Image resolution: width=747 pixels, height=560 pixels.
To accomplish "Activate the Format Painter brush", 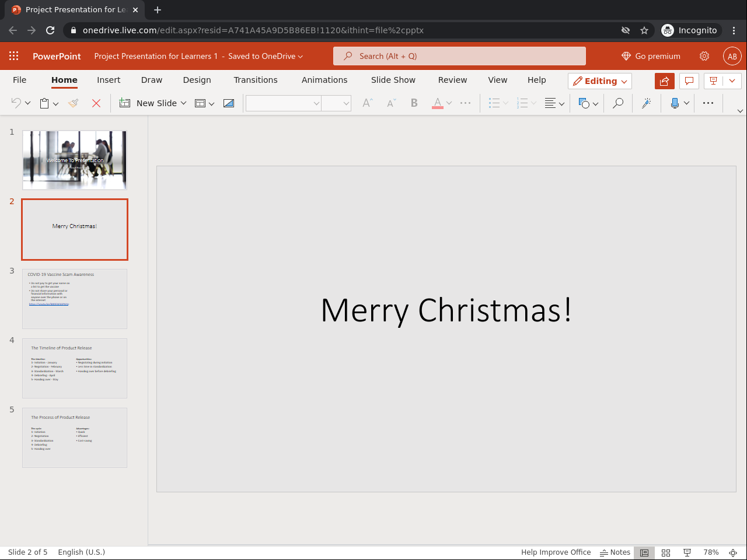I will pos(73,103).
